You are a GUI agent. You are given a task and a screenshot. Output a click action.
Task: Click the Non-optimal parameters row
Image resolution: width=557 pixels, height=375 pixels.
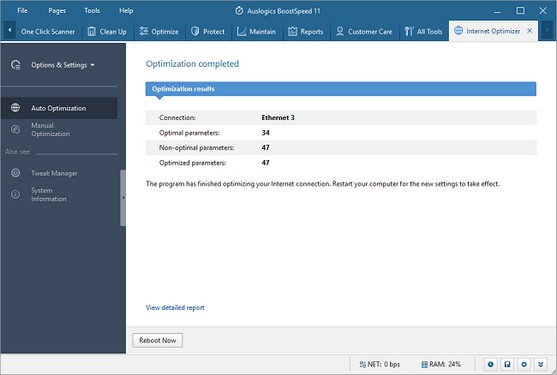click(x=341, y=148)
